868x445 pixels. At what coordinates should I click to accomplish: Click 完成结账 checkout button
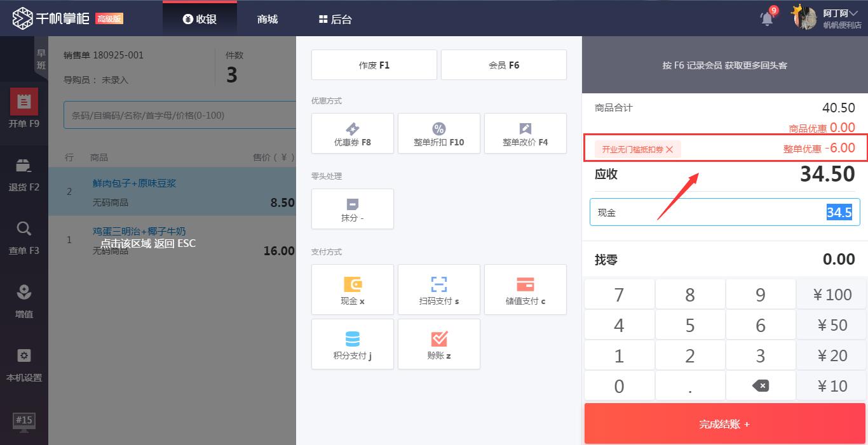pos(724,424)
